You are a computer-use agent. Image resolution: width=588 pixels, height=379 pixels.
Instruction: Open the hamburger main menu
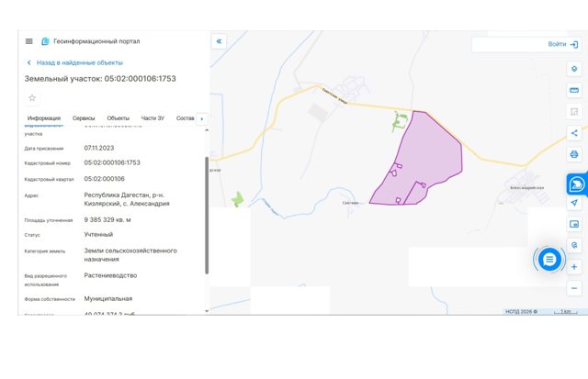(28, 41)
